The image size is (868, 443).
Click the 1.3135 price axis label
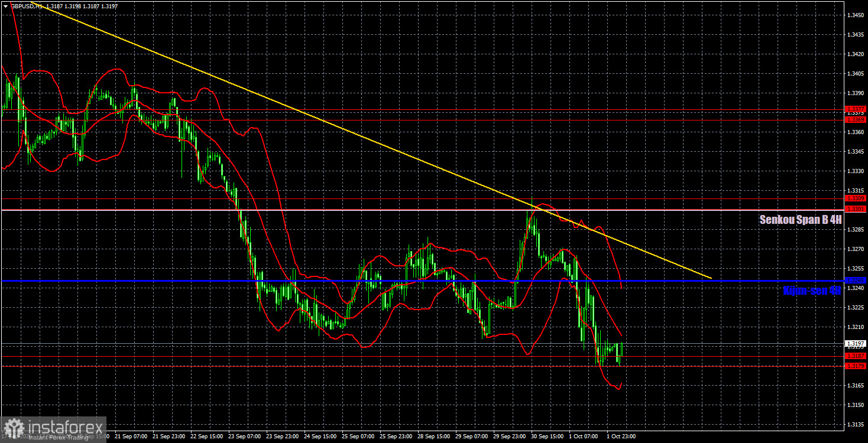[855, 425]
